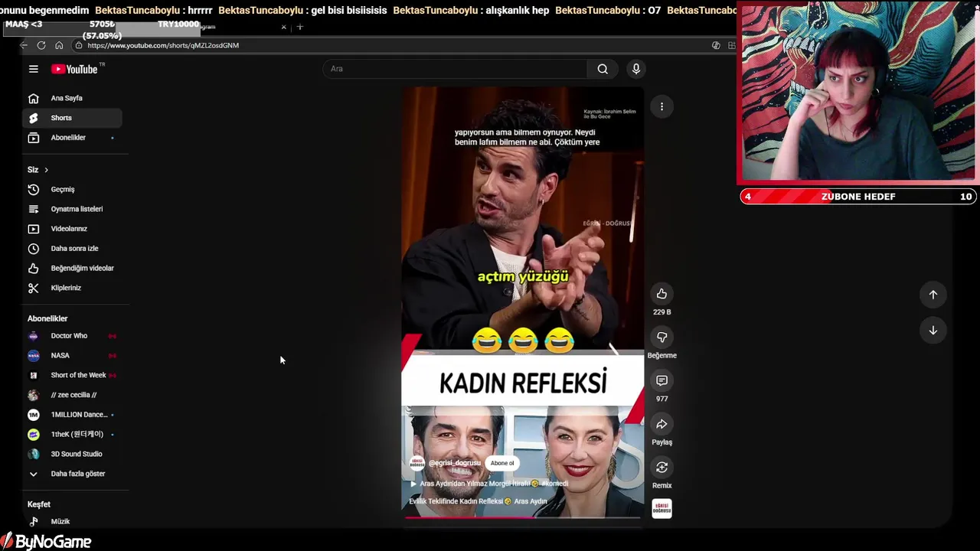980x551 pixels.
Task: Open Daha sonra izle list
Action: click(x=72, y=249)
